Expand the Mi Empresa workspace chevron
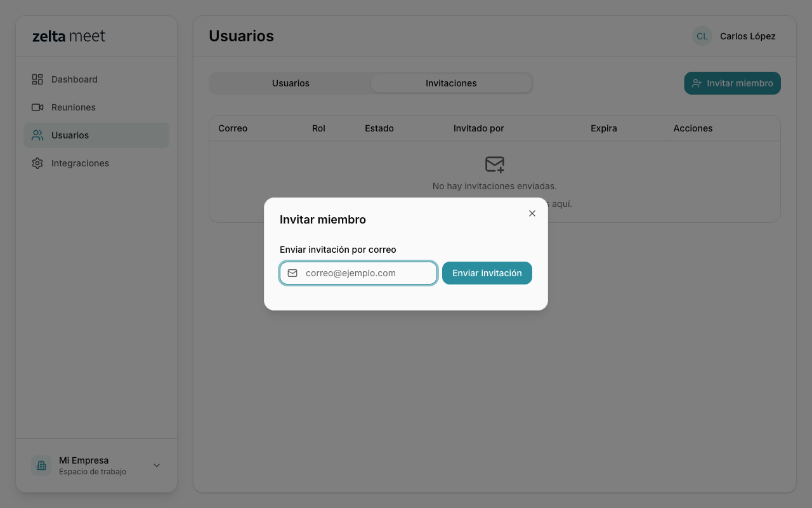 [x=157, y=465]
